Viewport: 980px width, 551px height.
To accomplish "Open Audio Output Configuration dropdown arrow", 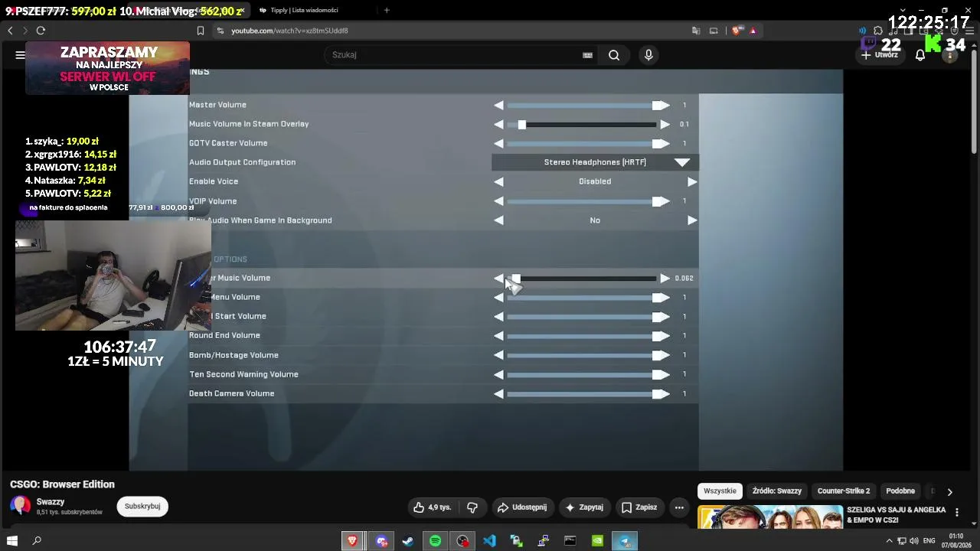I will coord(682,162).
